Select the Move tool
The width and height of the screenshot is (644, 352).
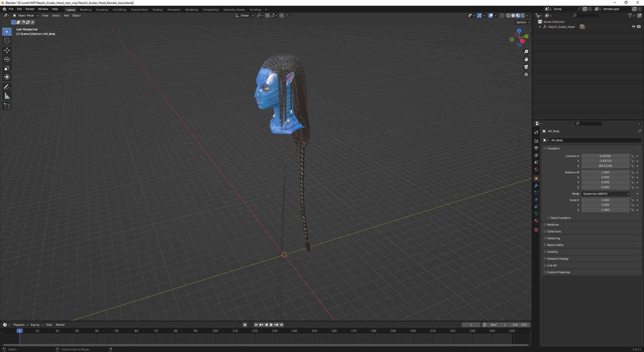point(7,50)
